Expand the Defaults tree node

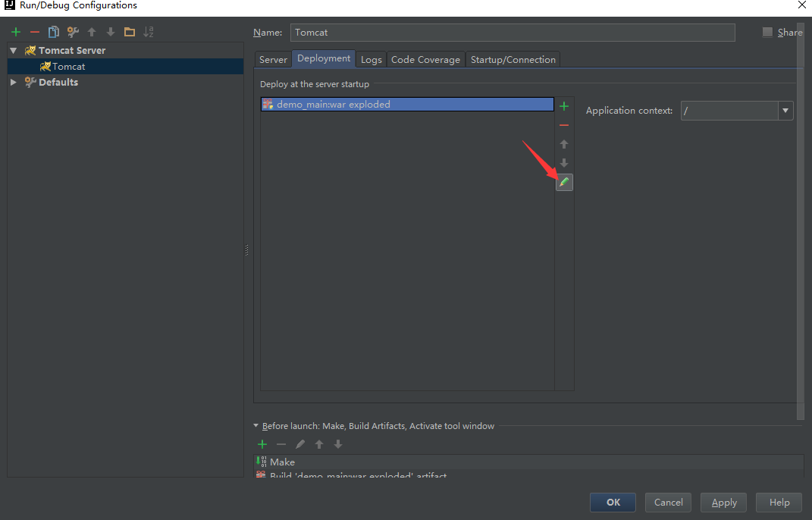coord(14,82)
